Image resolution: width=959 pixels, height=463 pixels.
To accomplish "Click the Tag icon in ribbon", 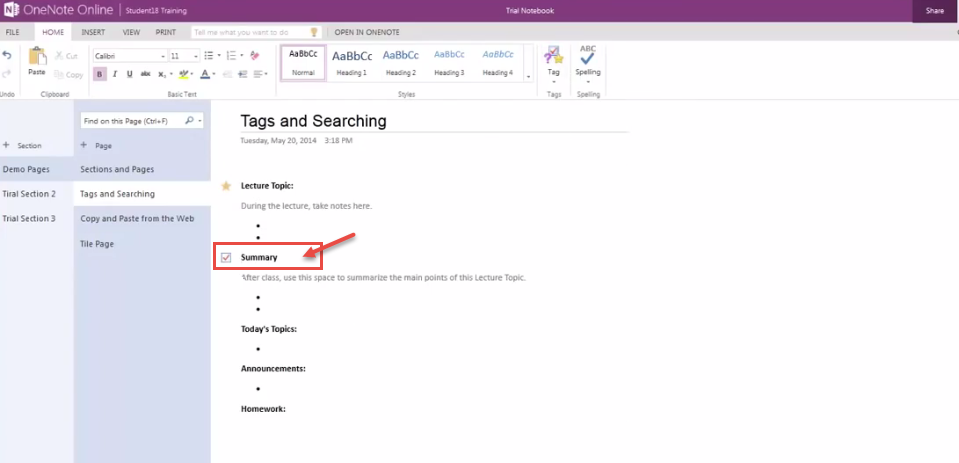I will [554, 56].
